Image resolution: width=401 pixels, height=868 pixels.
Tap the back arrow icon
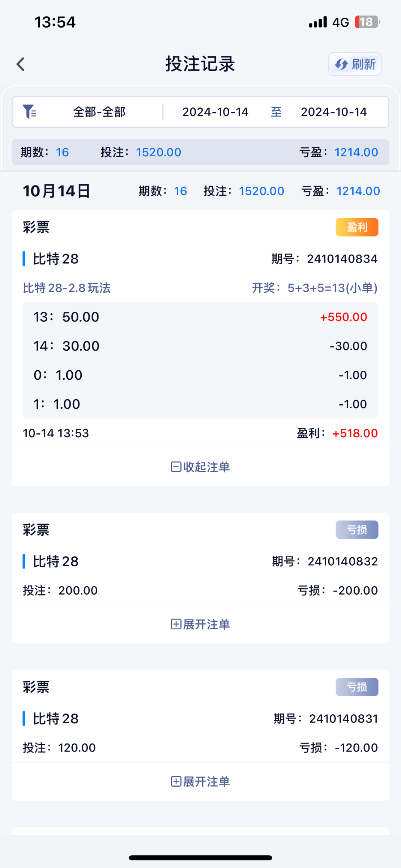click(21, 64)
